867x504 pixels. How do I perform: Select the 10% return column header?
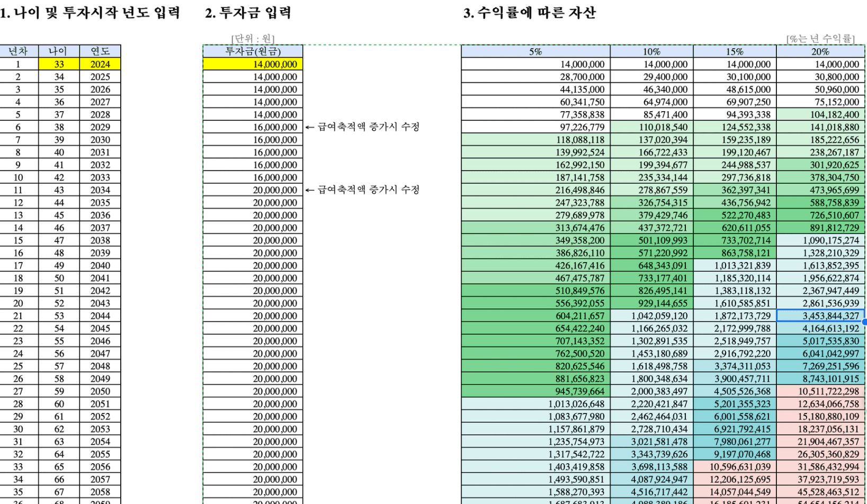pyautogui.click(x=651, y=51)
